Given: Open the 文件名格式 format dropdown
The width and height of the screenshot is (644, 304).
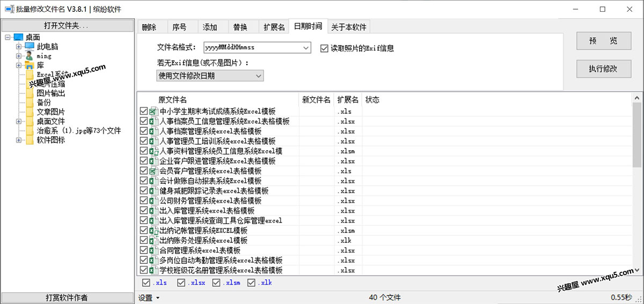Looking at the screenshot, I should 306,48.
